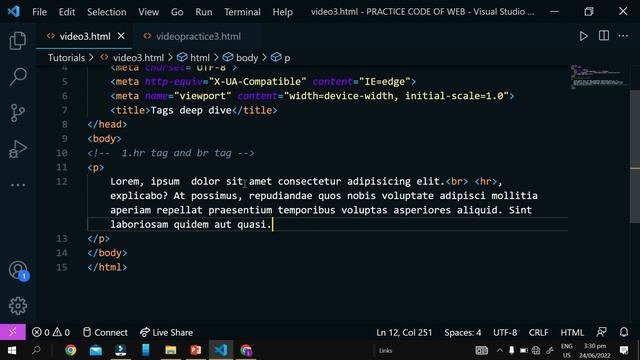This screenshot has height=360, width=640.
Task: Run the file with the play icon
Action: [583, 36]
